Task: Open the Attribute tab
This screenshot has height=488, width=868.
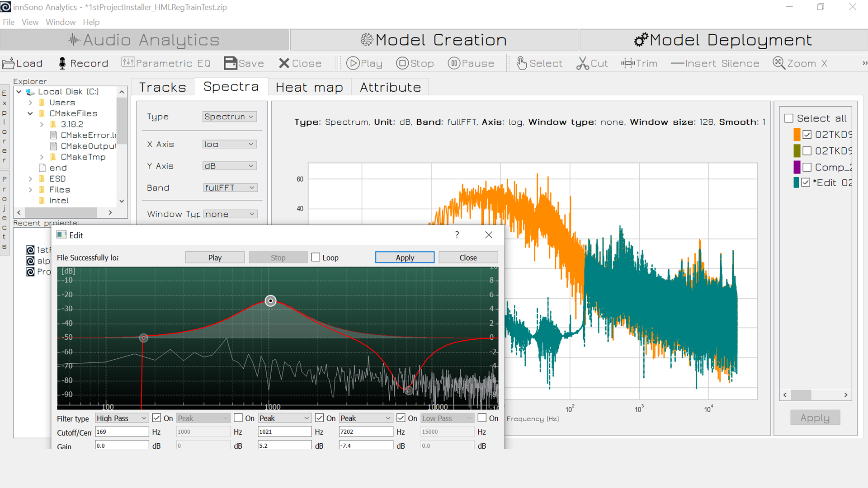Action: (390, 87)
